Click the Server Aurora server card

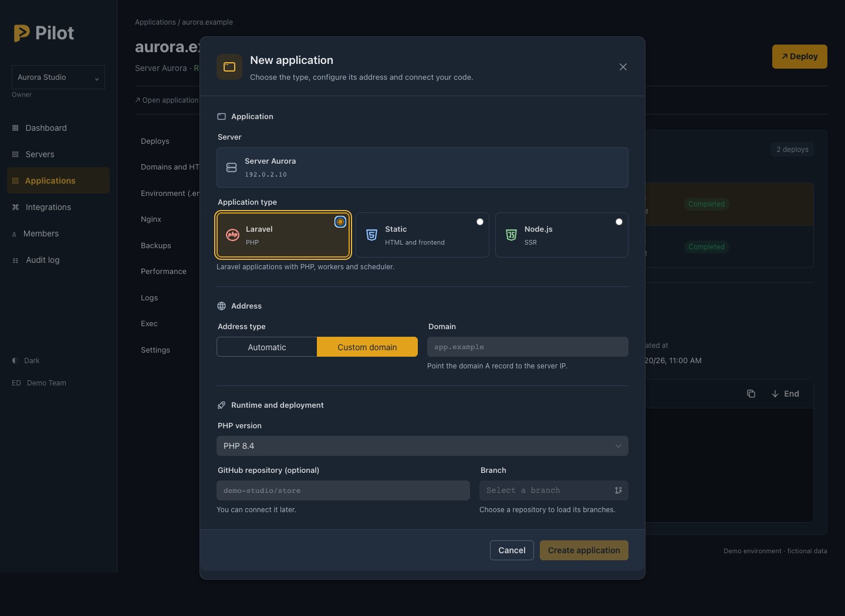[422, 167]
